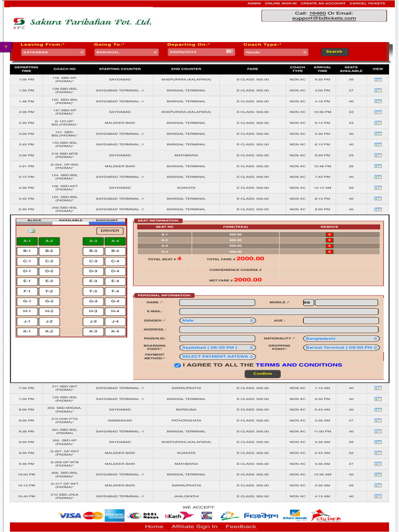Click the Confirm button

tap(262, 374)
